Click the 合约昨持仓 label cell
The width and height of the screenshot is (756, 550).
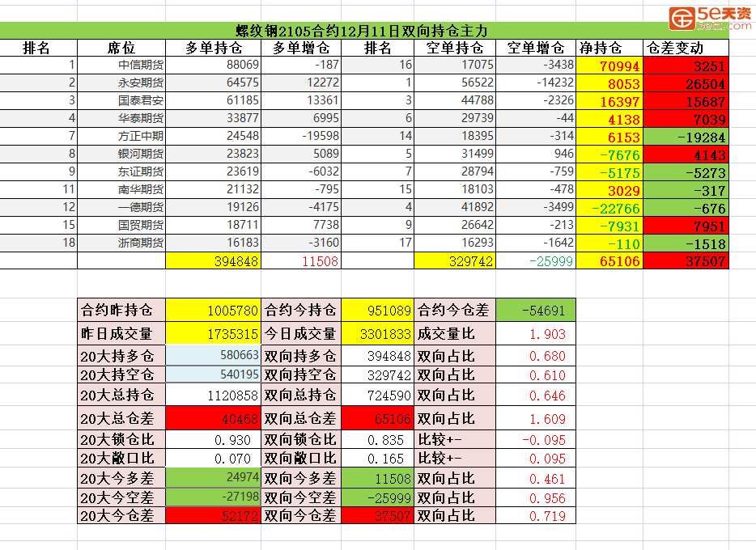tap(121, 310)
